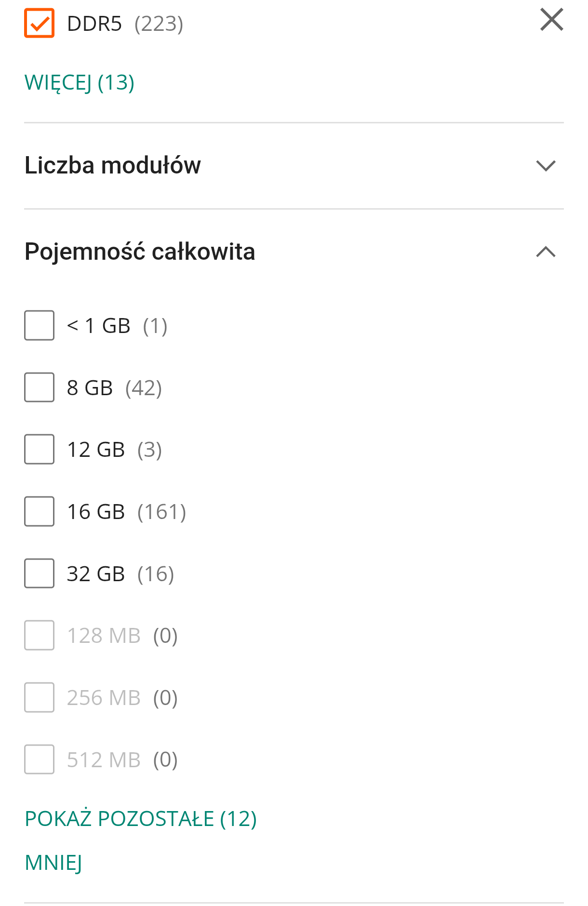588x906 pixels.
Task: Enable the 8 GB capacity filter
Action: click(x=39, y=387)
